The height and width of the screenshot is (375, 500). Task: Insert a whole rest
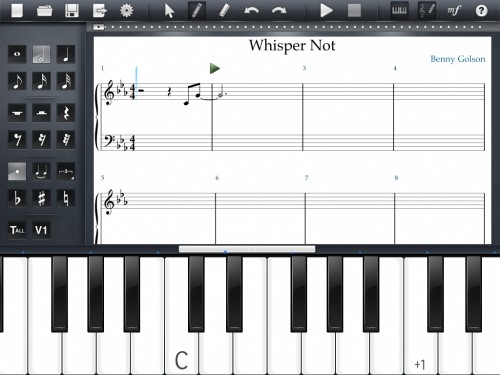pyautogui.click(x=17, y=113)
